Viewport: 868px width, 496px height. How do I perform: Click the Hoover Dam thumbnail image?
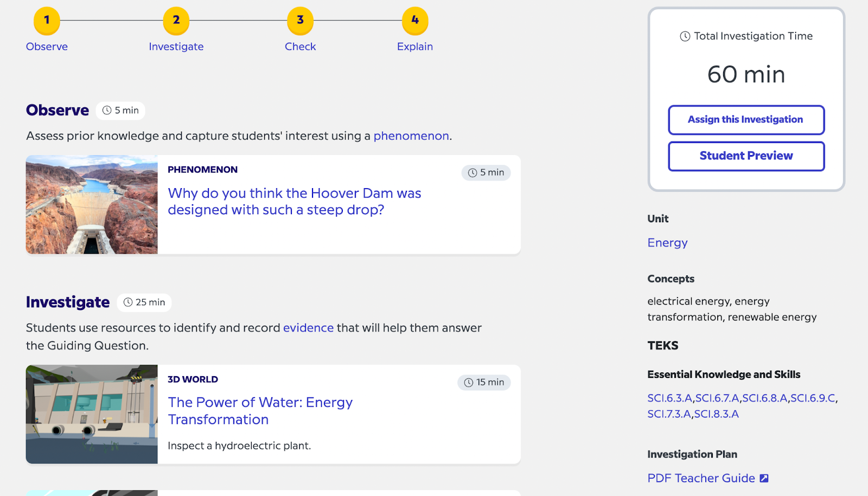pos(92,204)
